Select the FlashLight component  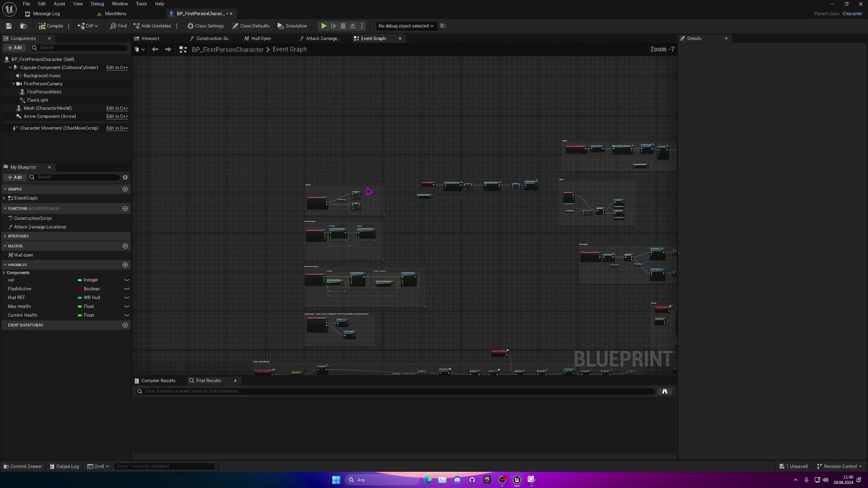pos(37,100)
